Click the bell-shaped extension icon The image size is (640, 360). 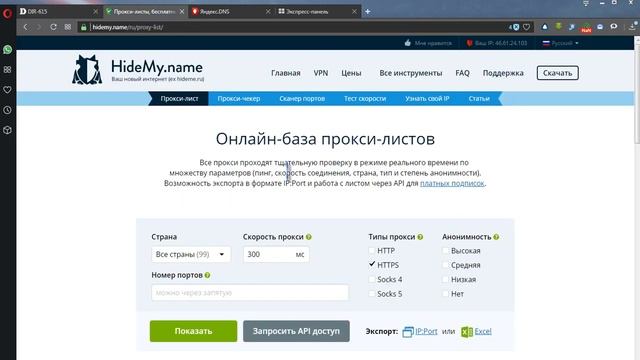click(x=544, y=27)
